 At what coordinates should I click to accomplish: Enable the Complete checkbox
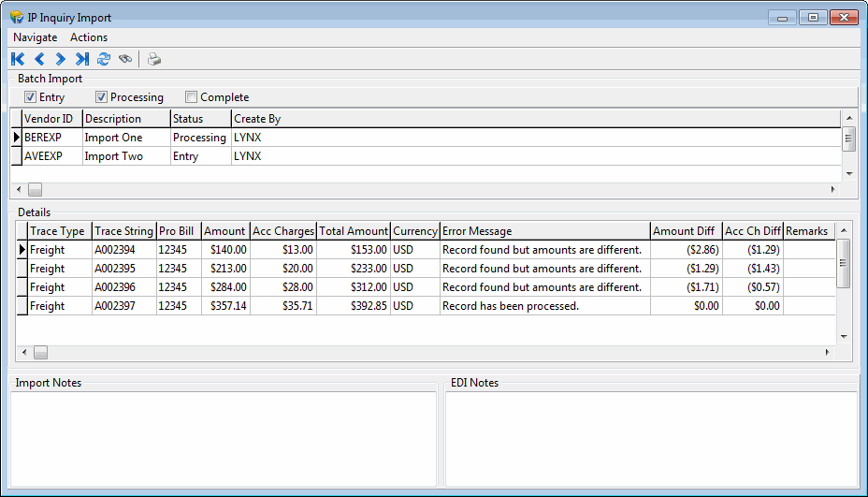pyautogui.click(x=192, y=97)
